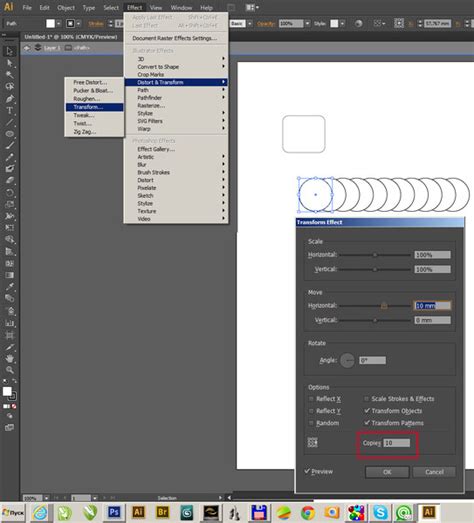Select the Selection arrow tool
Image resolution: width=474 pixels, height=523 pixels.
[9, 51]
